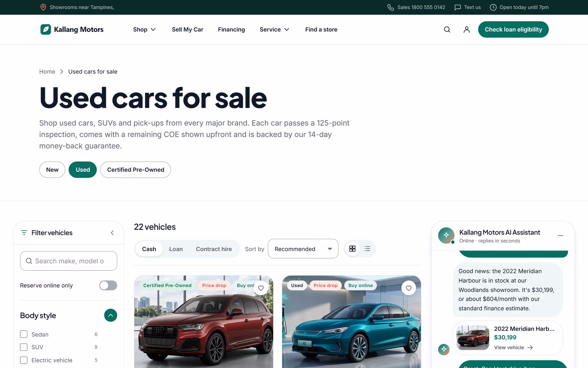This screenshot has width=588, height=368.
Task: Select the Certified Pre-Owned pill
Action: [135, 170]
